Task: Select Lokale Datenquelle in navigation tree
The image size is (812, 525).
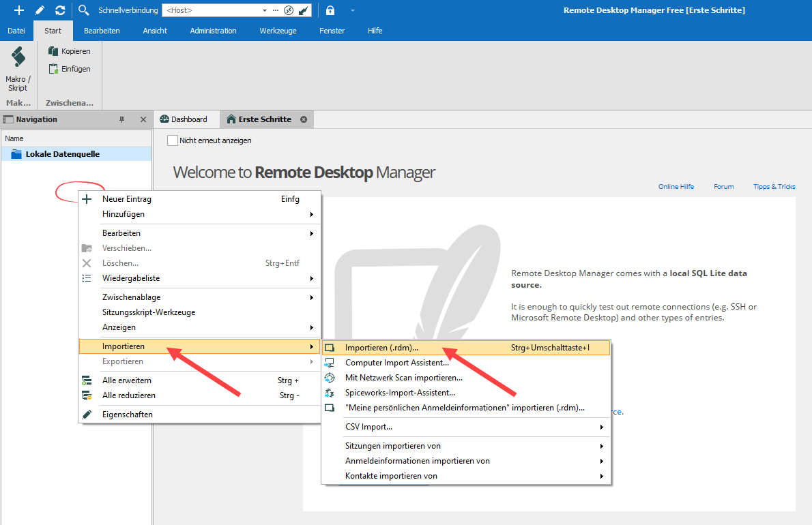Action: [62, 154]
